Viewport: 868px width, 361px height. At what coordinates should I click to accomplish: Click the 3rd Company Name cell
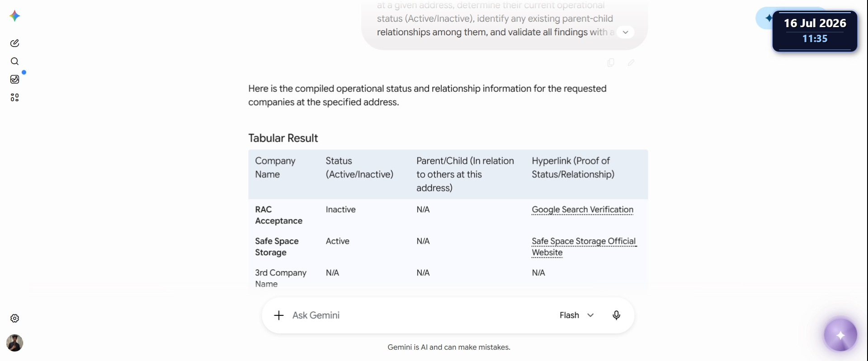coord(281,278)
